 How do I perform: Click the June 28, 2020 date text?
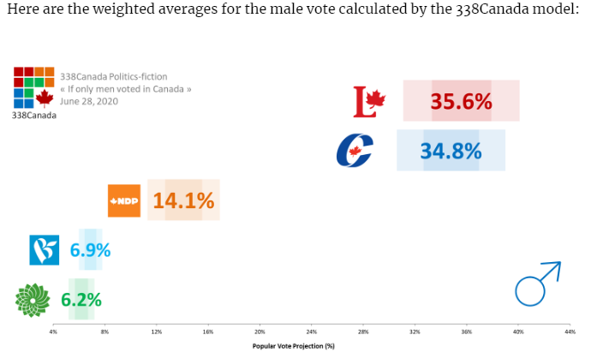[89, 101]
